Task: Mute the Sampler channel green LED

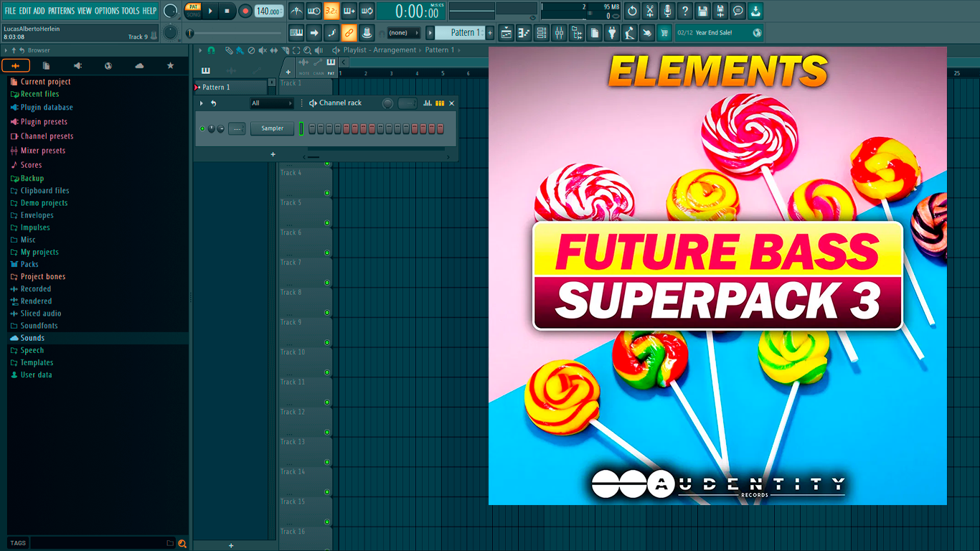Action: 202,128
